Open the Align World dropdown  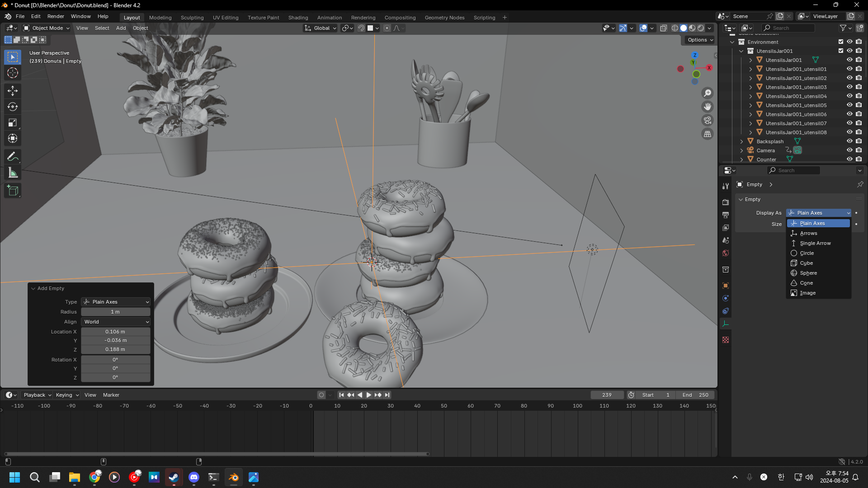point(116,322)
